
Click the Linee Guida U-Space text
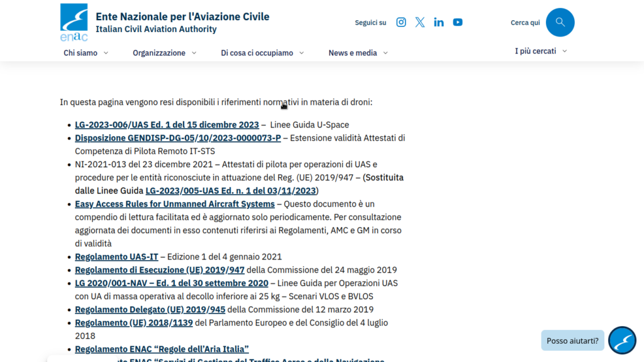309,125
